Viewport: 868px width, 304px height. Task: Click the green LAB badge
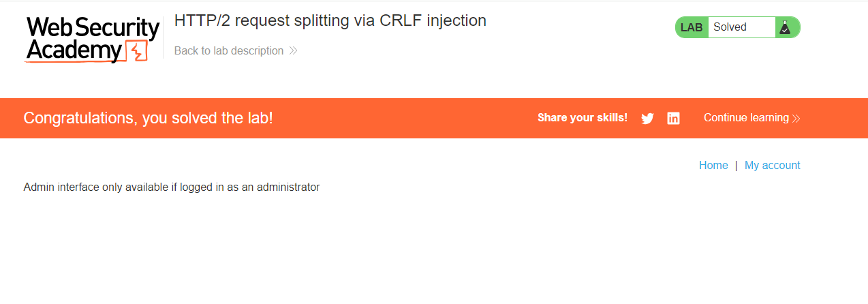pos(692,27)
